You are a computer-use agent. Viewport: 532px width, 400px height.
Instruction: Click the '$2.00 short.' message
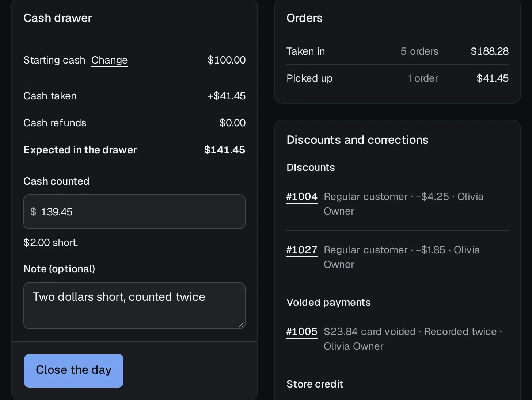pyautogui.click(x=51, y=243)
